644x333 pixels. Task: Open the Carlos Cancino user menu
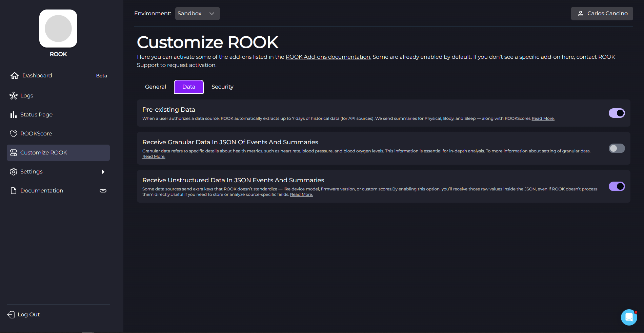pyautogui.click(x=602, y=14)
